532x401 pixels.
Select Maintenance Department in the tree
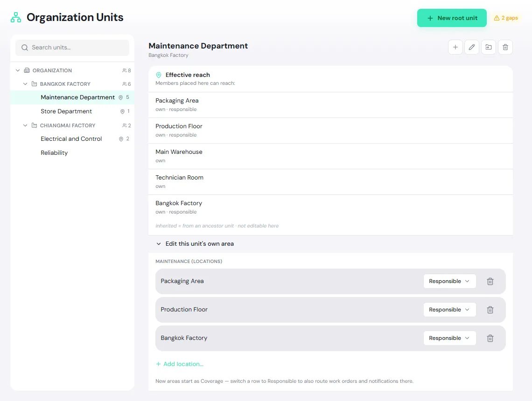tap(72, 97)
